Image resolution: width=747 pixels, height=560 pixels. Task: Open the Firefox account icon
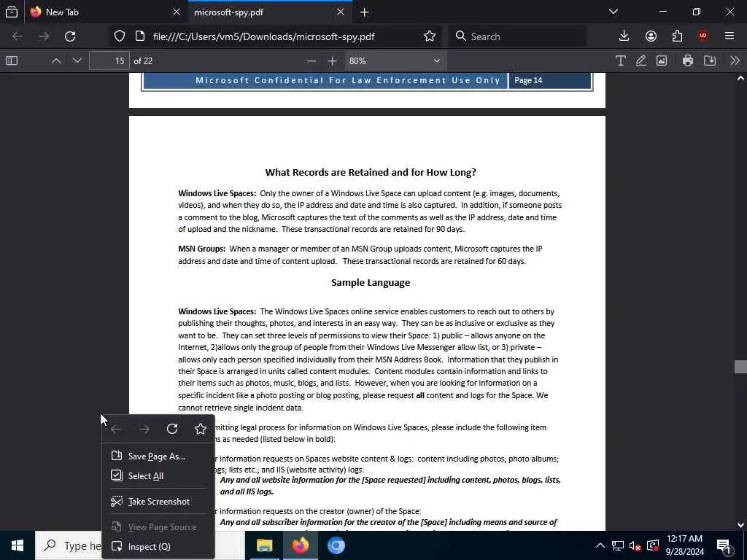click(x=651, y=36)
